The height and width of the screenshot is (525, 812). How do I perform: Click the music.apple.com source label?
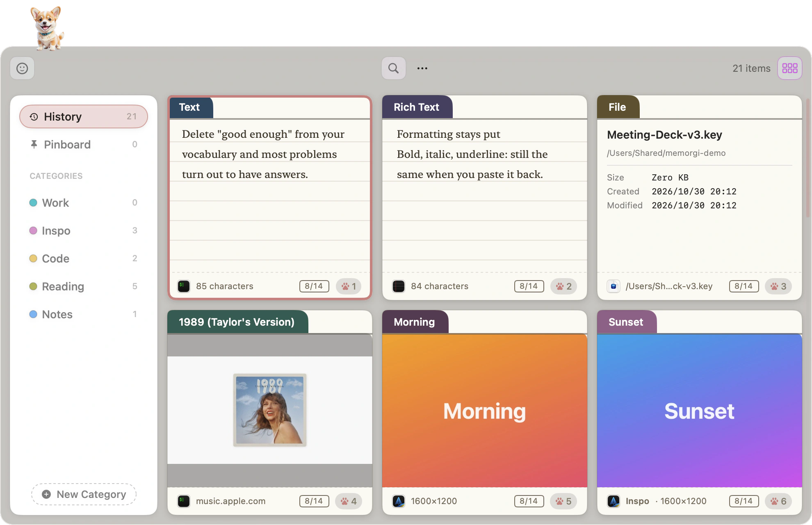230,501
